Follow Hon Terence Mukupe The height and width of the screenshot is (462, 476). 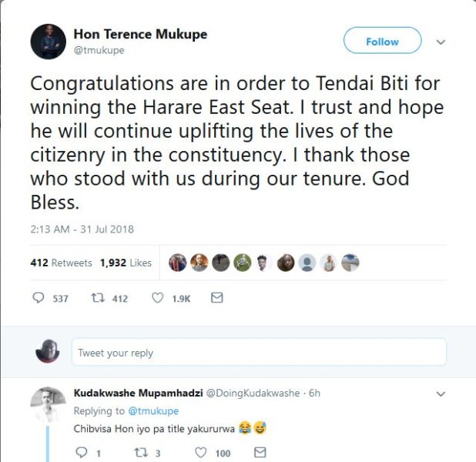382,42
